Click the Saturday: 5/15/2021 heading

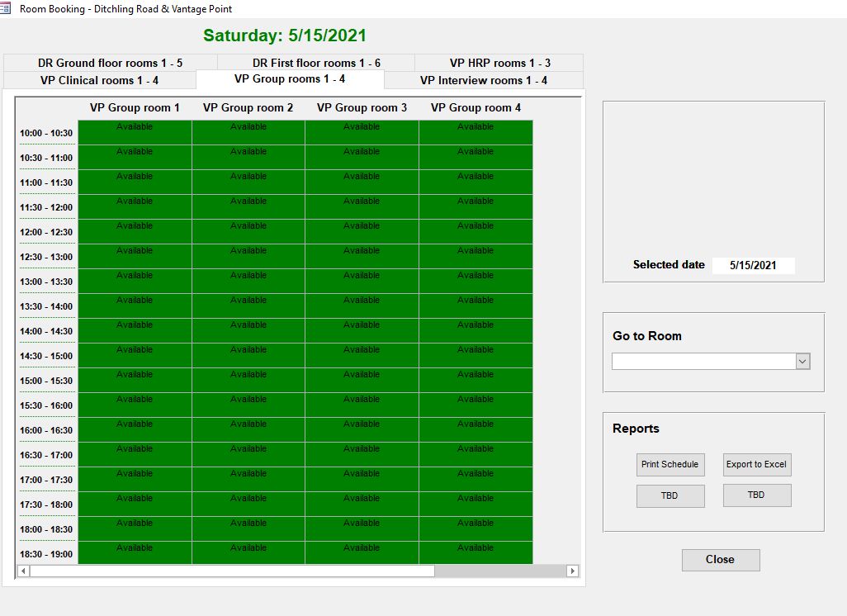click(x=285, y=36)
